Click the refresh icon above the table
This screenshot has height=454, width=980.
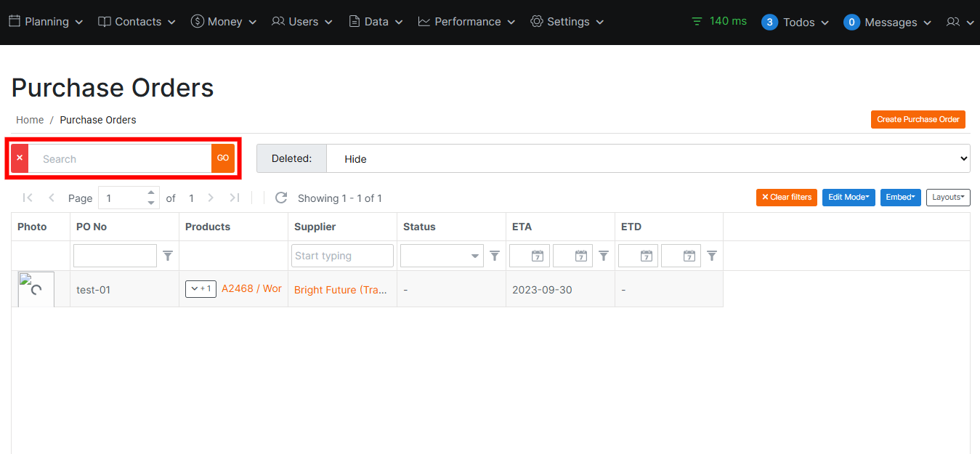(x=281, y=198)
